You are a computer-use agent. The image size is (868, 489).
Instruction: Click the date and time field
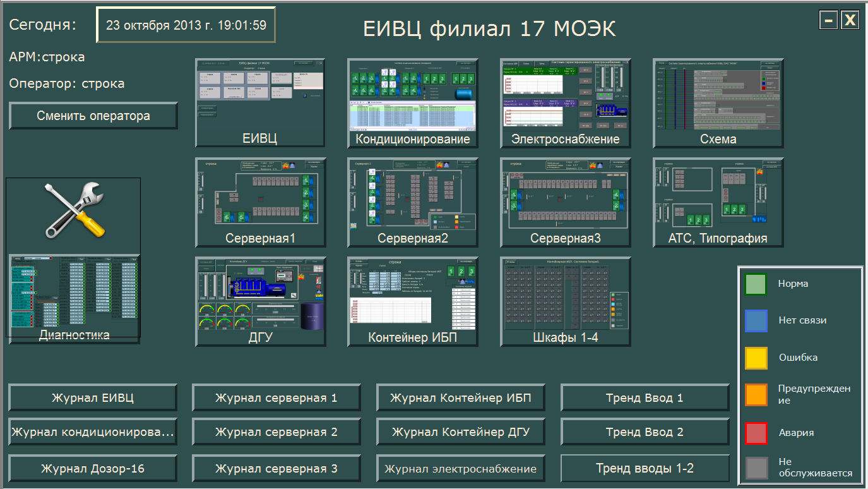tap(186, 25)
